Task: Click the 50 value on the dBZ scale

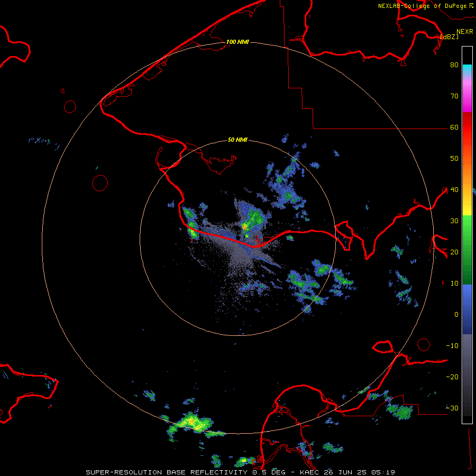Action: point(454,159)
